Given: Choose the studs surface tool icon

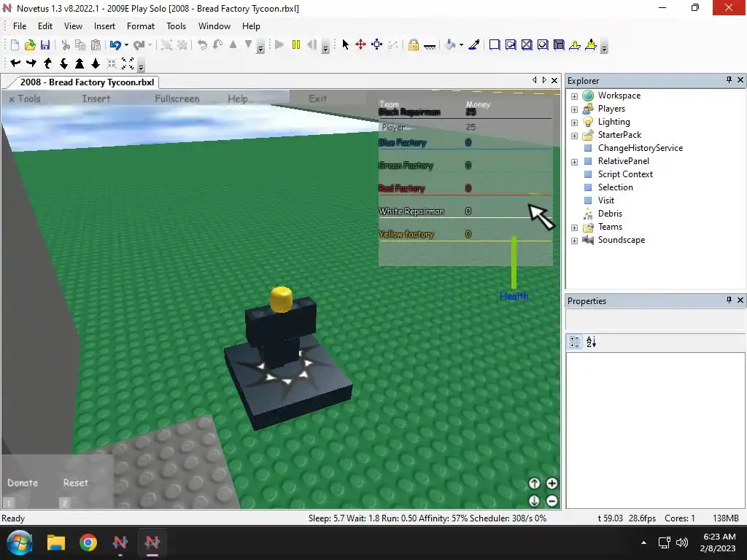Looking at the screenshot, I should [x=543, y=44].
